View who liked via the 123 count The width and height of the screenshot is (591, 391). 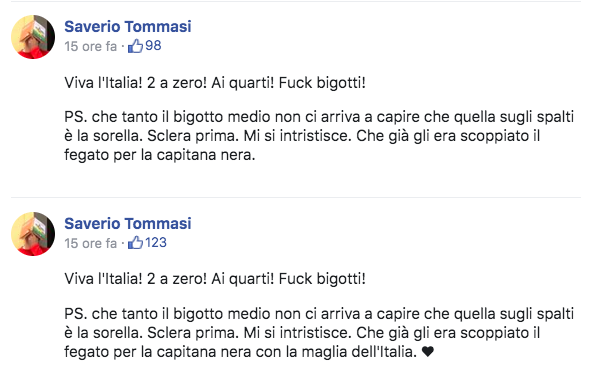(156, 242)
